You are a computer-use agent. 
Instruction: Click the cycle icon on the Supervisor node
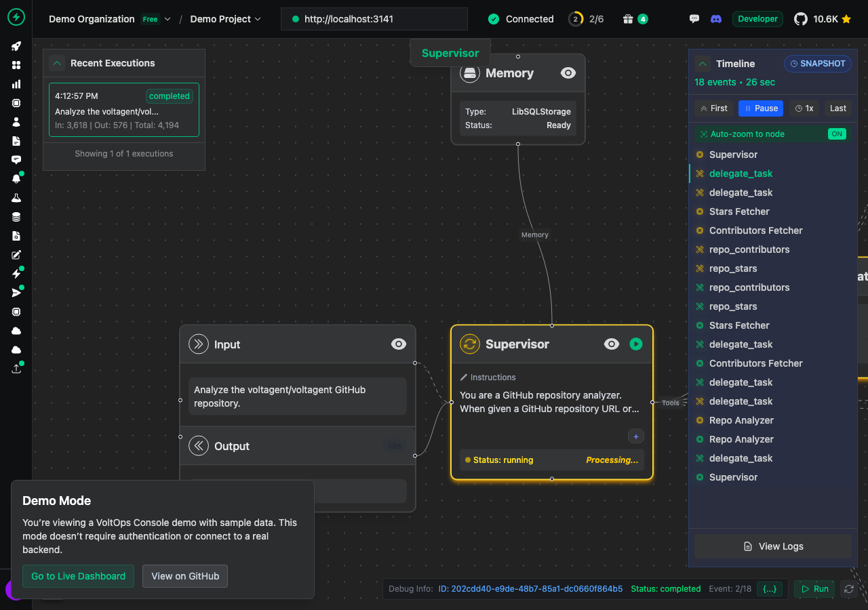tap(470, 344)
